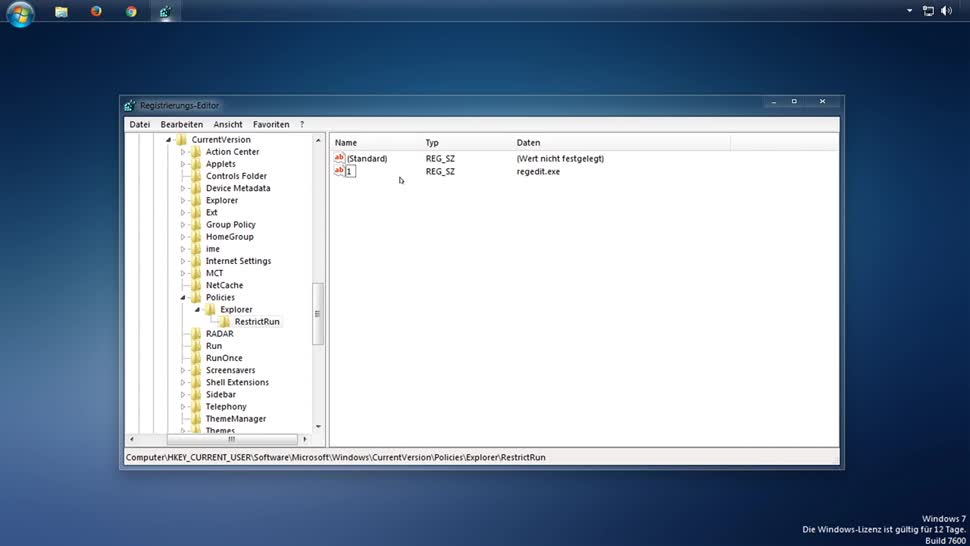This screenshot has height=546, width=970.
Task: Click the tree vertical scrollbar thumb
Action: 318,314
